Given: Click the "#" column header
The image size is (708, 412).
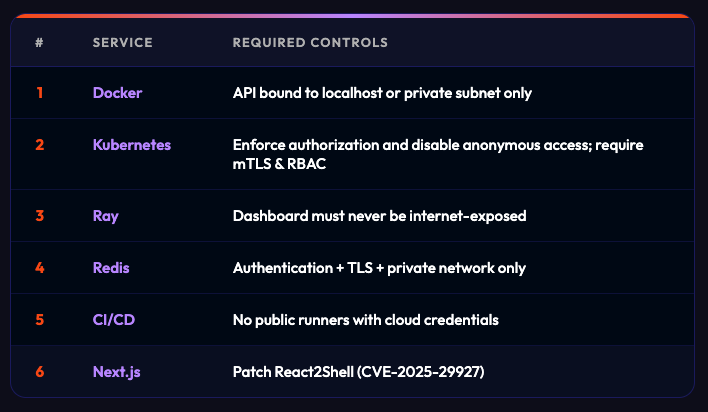Looking at the screenshot, I should tap(39, 43).
